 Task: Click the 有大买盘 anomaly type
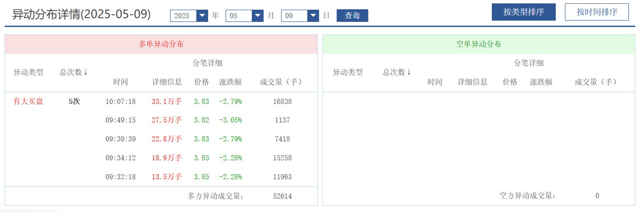coord(28,101)
